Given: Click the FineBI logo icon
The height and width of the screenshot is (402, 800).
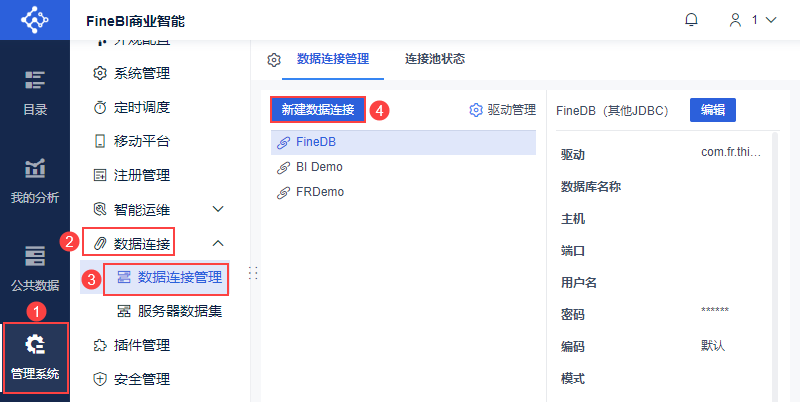Looking at the screenshot, I should [x=34, y=20].
